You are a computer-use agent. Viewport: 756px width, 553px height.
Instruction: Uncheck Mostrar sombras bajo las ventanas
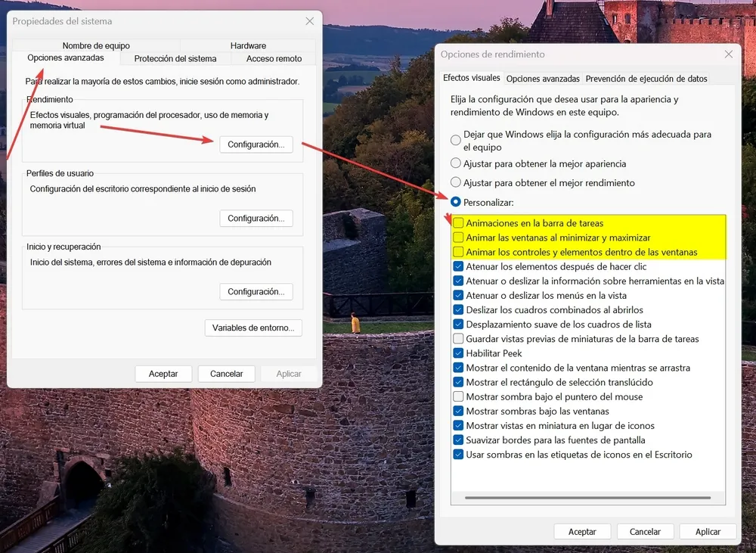pos(458,411)
